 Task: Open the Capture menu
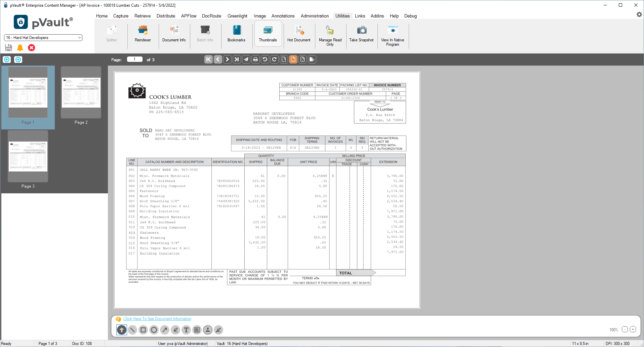[121, 16]
